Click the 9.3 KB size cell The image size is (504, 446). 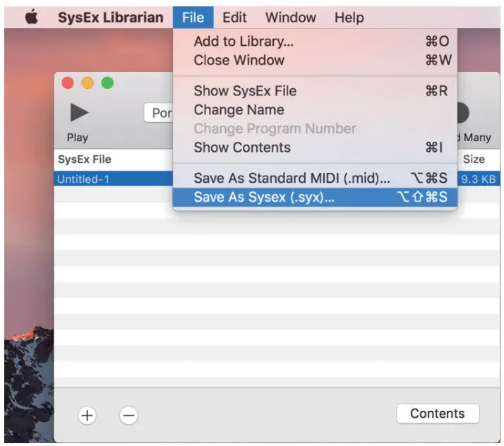pos(479,179)
